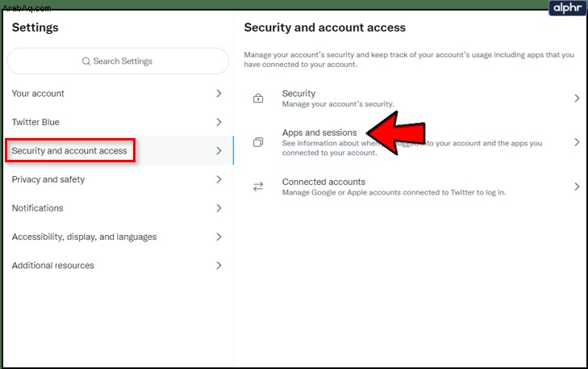Open Notifications settings
Viewport: 588px width, 369px height.
coord(118,208)
